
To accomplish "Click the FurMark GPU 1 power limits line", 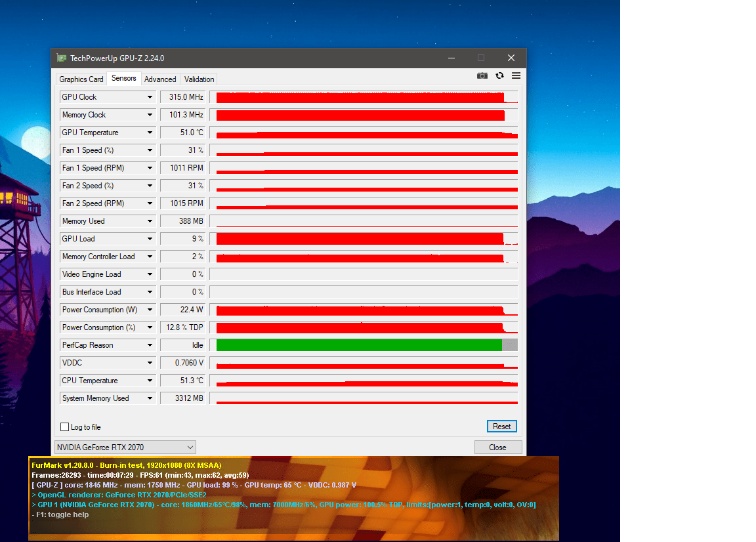I will 283,505.
